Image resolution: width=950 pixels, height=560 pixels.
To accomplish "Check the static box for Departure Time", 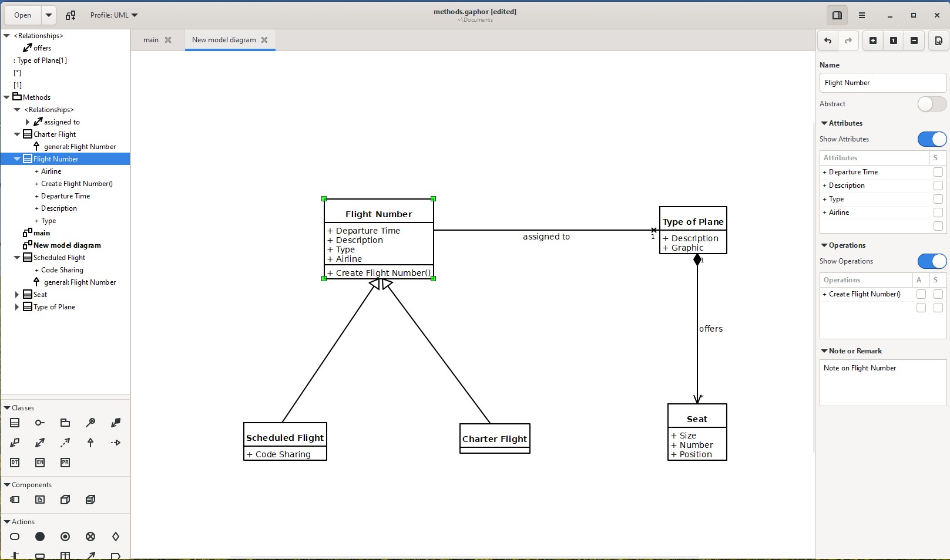I will [938, 172].
